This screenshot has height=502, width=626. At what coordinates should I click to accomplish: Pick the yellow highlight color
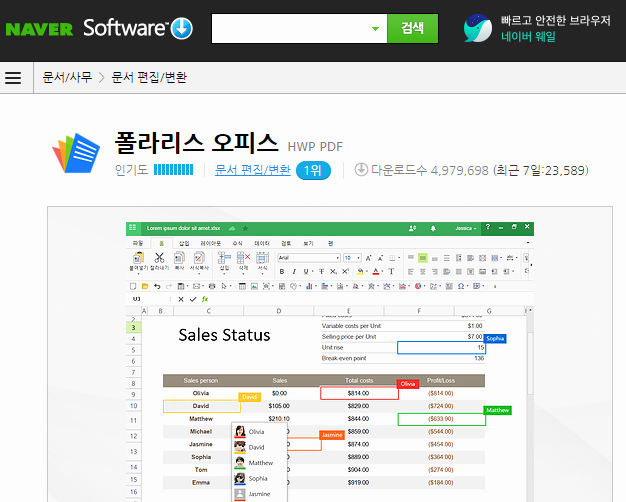[x=361, y=272]
